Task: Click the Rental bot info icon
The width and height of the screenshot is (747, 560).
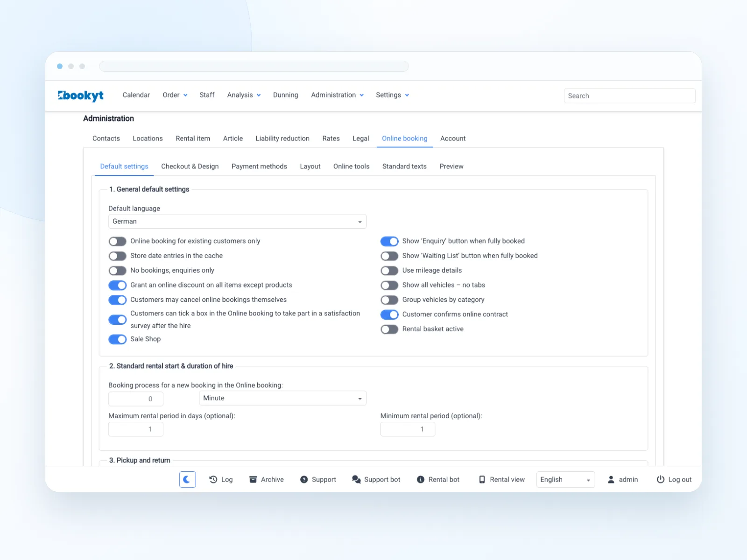Action: pyautogui.click(x=421, y=479)
